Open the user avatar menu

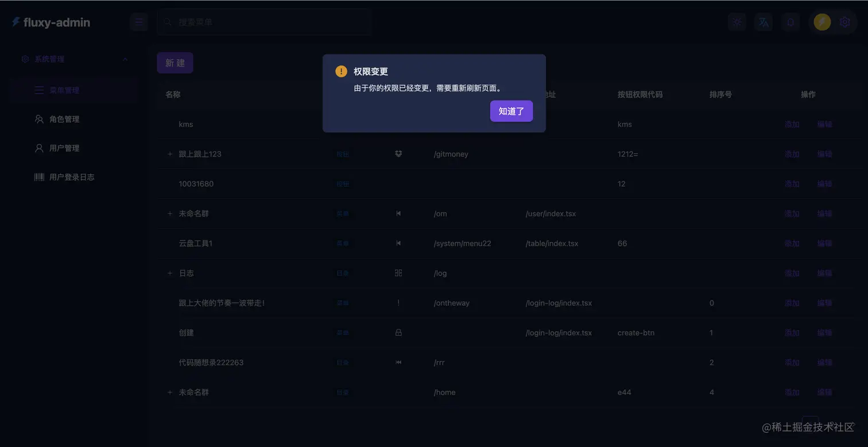822,22
